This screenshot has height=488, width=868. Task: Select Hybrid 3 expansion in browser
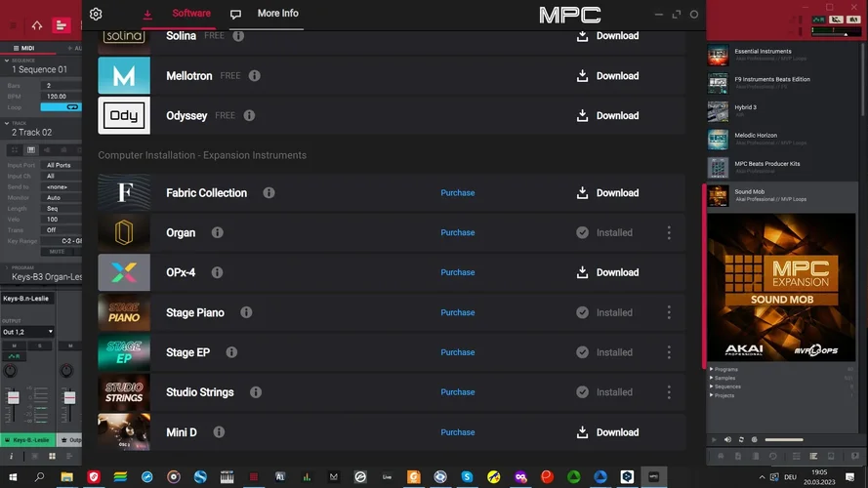click(782, 111)
